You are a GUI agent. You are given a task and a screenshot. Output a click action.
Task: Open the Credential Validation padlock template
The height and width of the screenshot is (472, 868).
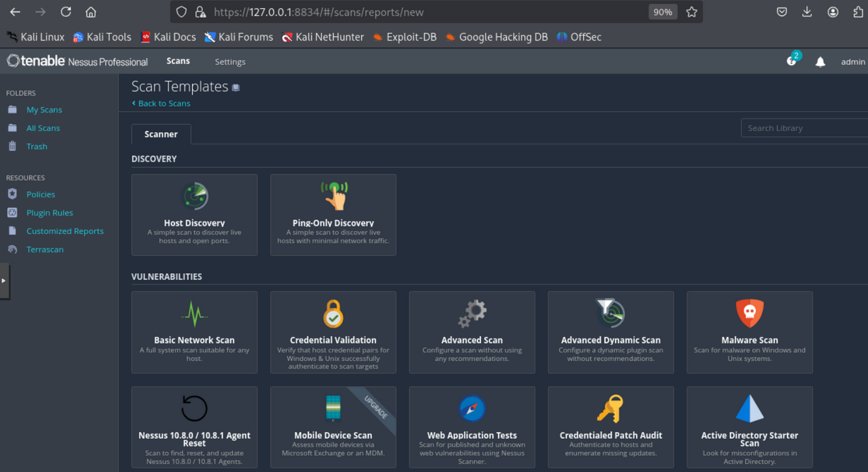pos(333,314)
